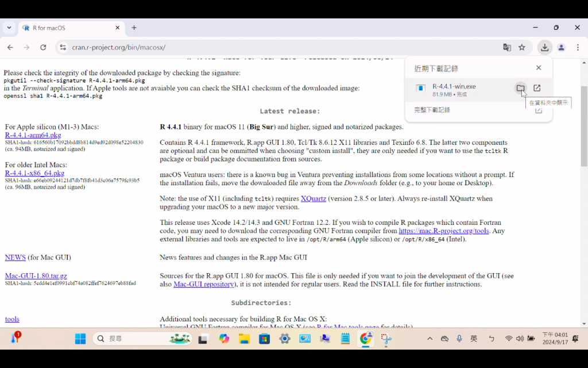This screenshot has height=368, width=588.
Task: Open Wi-Fi network settings in tray
Action: [x=509, y=339]
